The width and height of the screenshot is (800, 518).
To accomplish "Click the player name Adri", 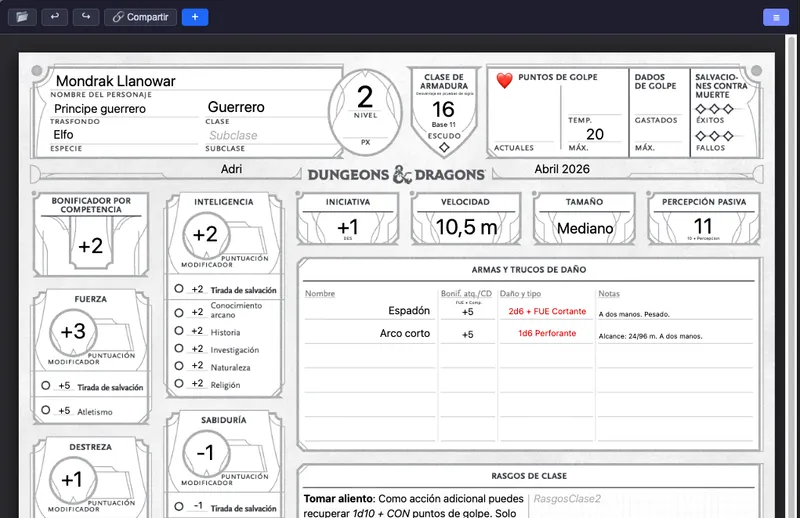I will point(231,169).
